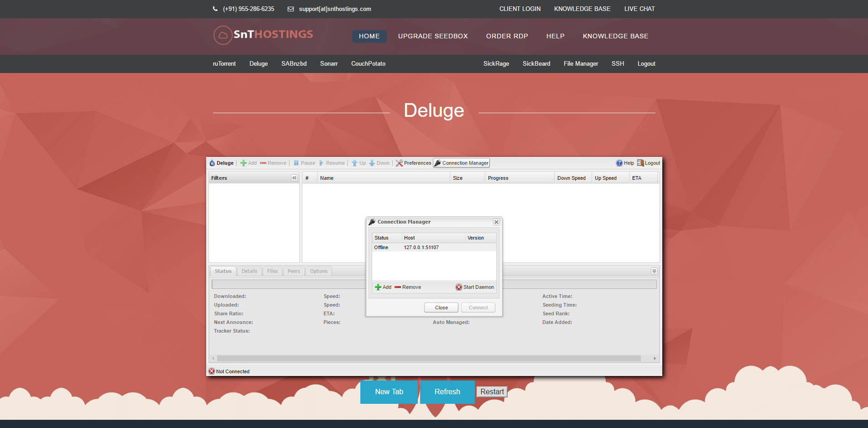Click the SnTHostings logo
Image resolution: width=868 pixels, height=428 pixels.
263,35
